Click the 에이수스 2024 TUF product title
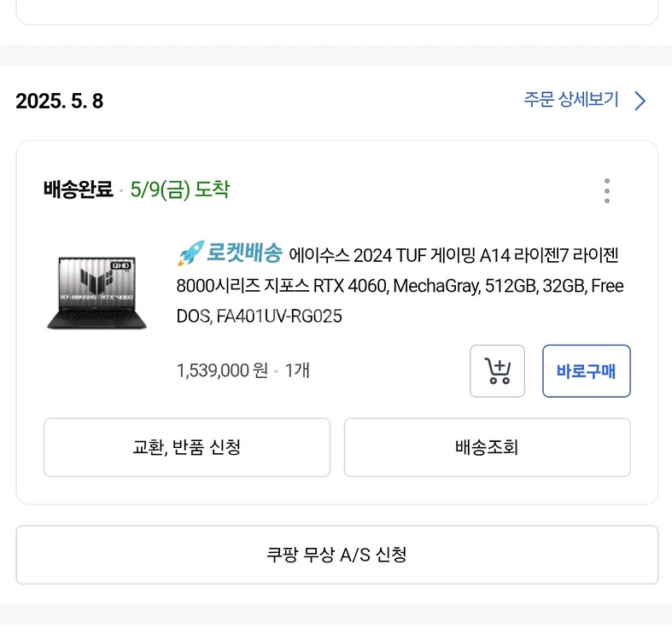The width and height of the screenshot is (672, 640). pyautogui.click(x=453, y=255)
